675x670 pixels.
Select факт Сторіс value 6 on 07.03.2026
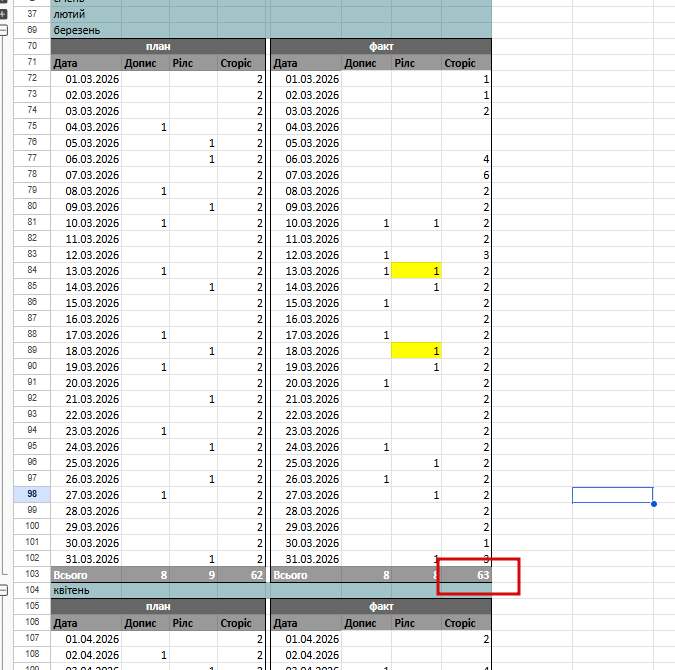pos(466,175)
